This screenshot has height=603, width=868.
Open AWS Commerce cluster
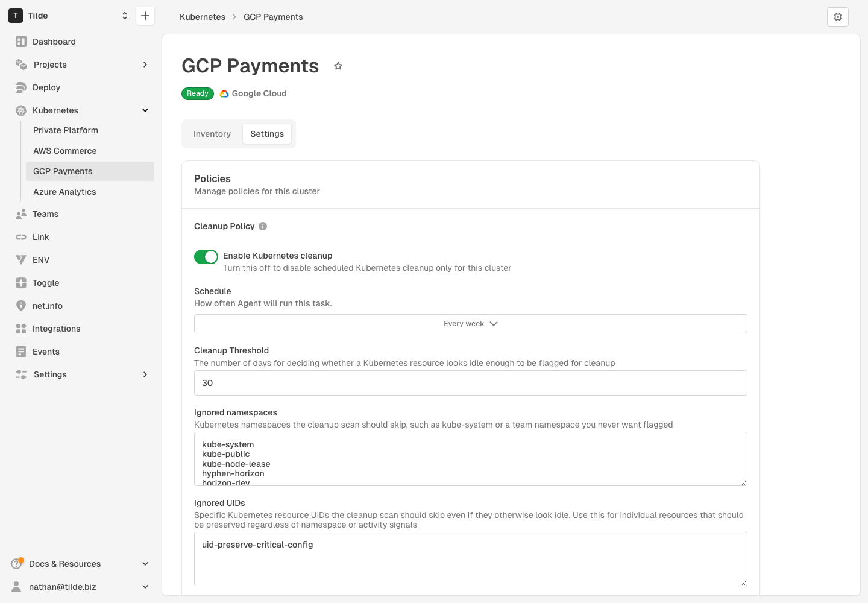(x=90, y=151)
